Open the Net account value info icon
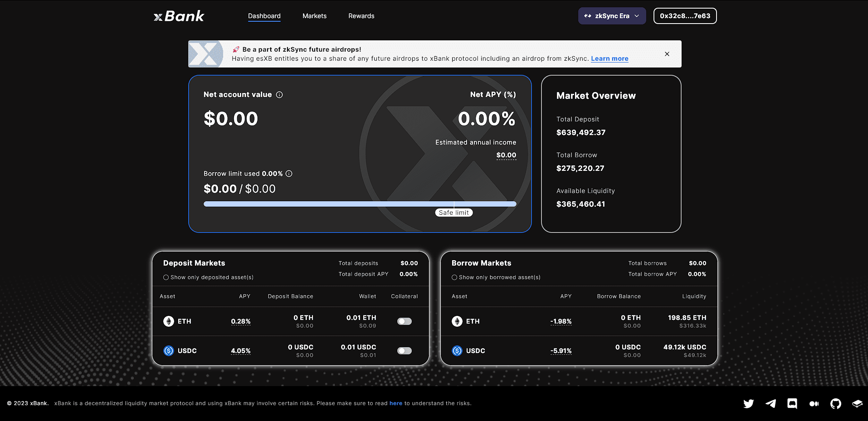The width and height of the screenshot is (868, 421). click(279, 95)
